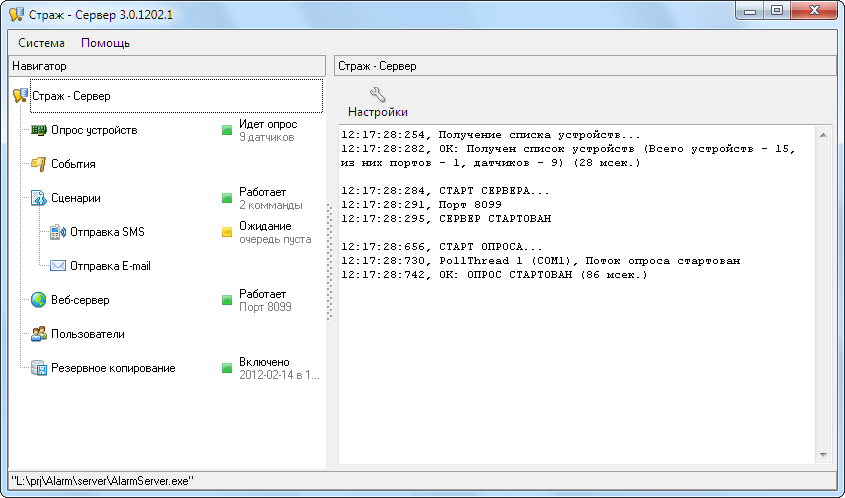Select Отправка SMS tree item
The height and width of the screenshot is (498, 845).
[x=107, y=232]
